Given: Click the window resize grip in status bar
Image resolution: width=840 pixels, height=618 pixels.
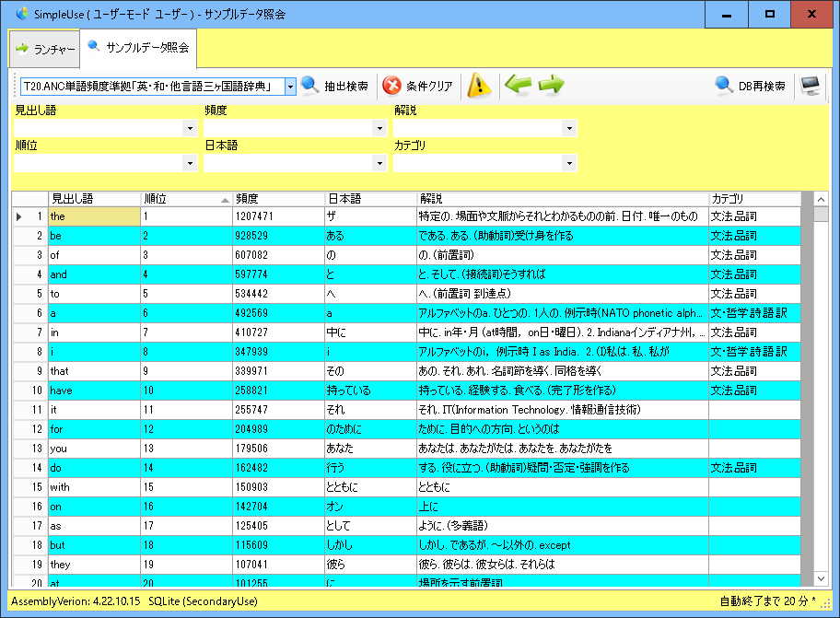Looking at the screenshot, I should 825,603.
